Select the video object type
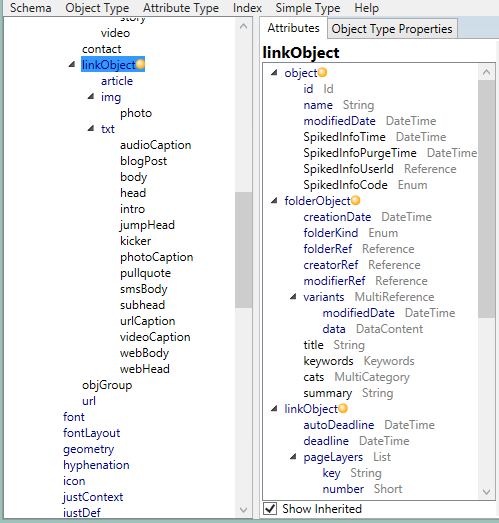The height and width of the screenshot is (523, 499). coord(115,33)
